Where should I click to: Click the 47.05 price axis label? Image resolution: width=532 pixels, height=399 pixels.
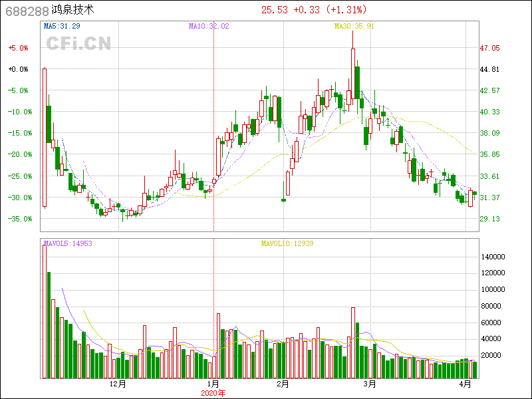pyautogui.click(x=490, y=48)
